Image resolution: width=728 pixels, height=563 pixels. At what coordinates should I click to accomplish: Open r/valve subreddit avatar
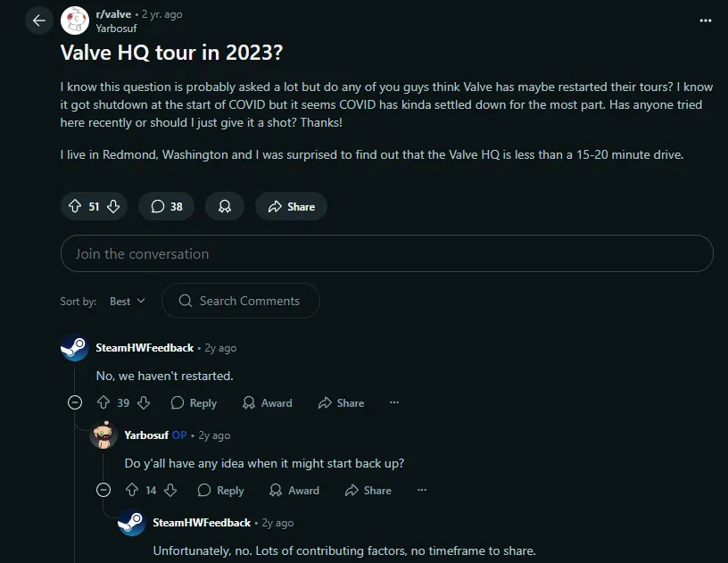pos(75,21)
